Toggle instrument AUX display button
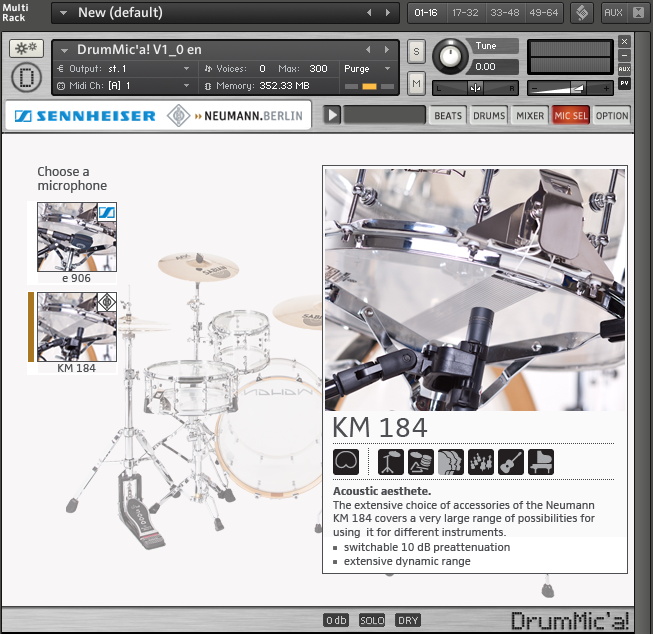653x634 pixels. coord(624,69)
